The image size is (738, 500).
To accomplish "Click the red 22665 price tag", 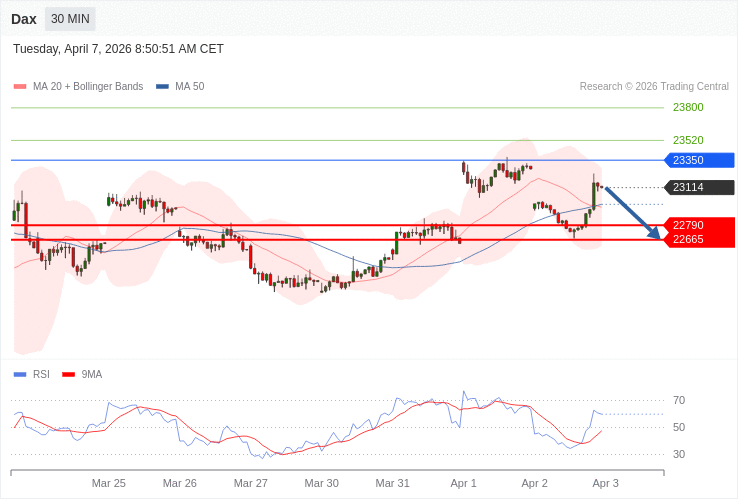I will coord(700,239).
